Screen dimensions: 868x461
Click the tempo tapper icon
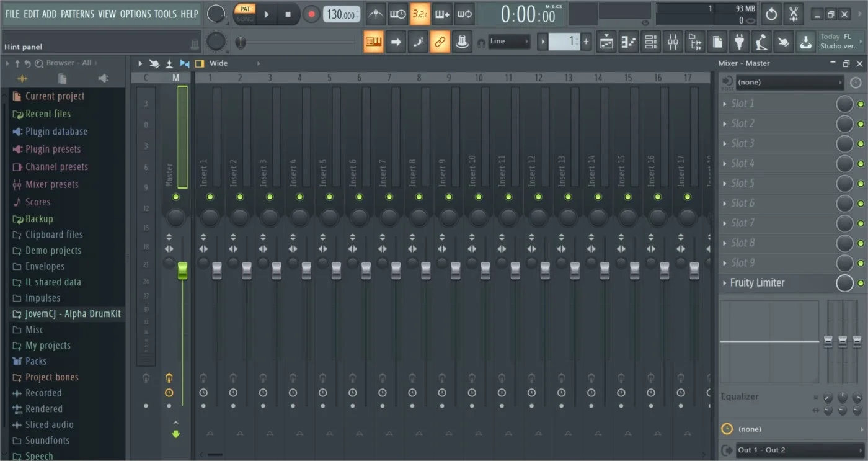761,42
